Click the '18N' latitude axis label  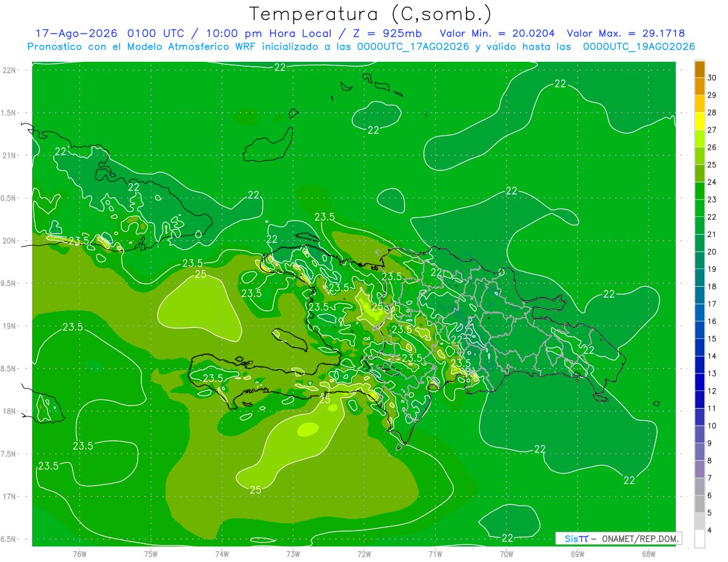[10, 411]
